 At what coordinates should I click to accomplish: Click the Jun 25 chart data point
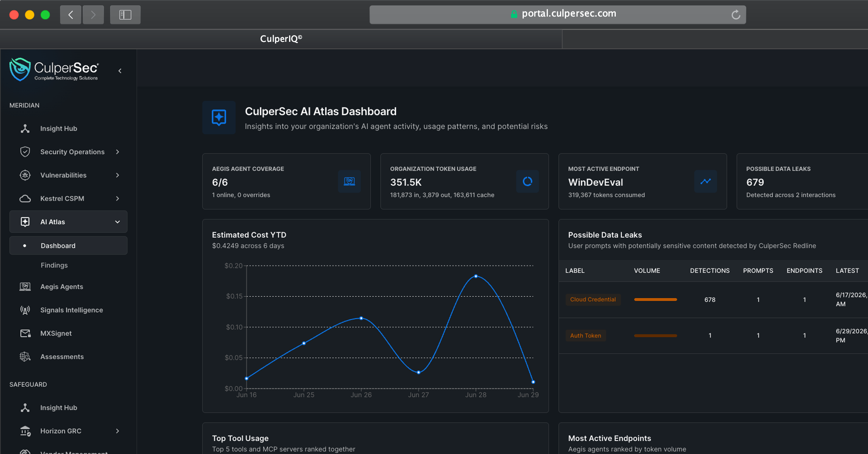tap(304, 343)
